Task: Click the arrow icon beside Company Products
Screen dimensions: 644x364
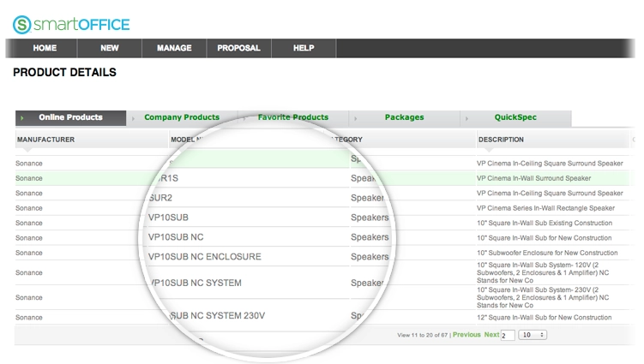Action: [x=133, y=118]
